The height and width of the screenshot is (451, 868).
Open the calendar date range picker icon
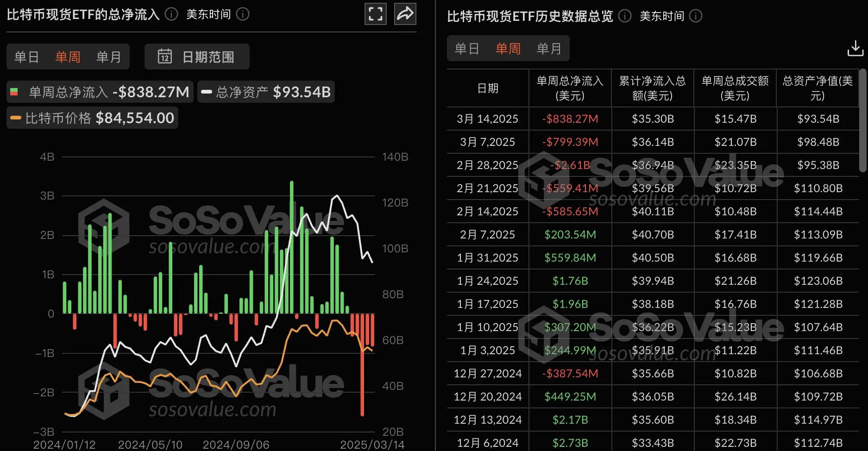point(165,56)
